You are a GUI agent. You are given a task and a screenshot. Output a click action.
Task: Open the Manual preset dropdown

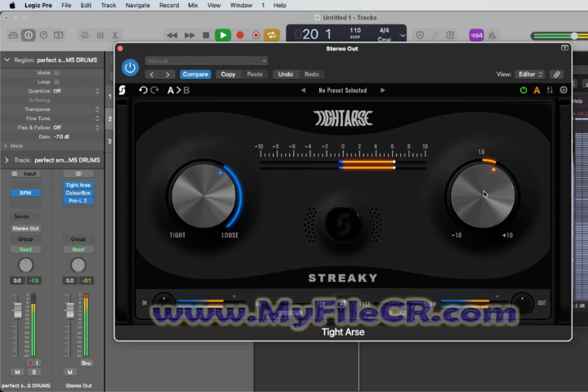[x=207, y=60]
